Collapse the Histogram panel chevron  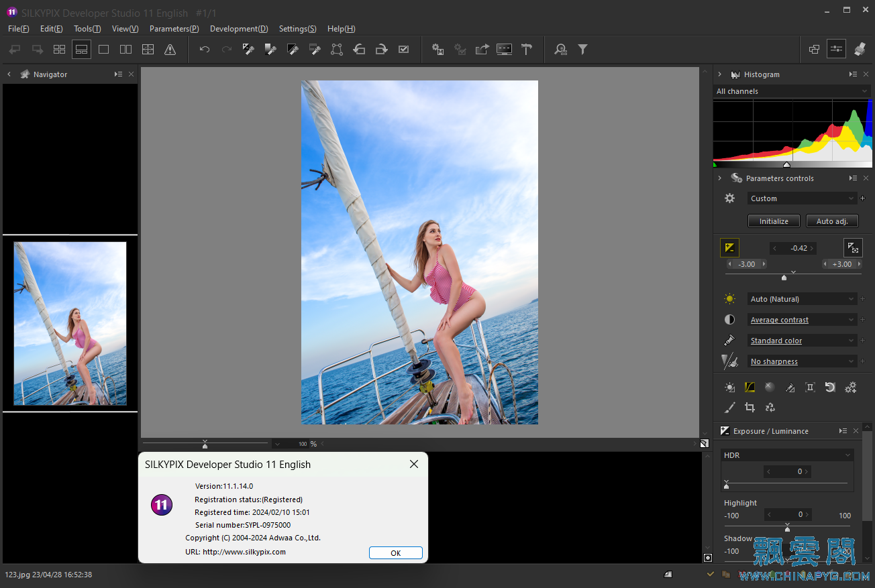(720, 74)
